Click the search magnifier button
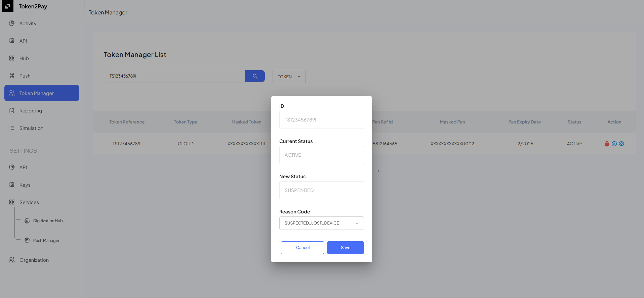This screenshot has height=298, width=644. [255, 76]
